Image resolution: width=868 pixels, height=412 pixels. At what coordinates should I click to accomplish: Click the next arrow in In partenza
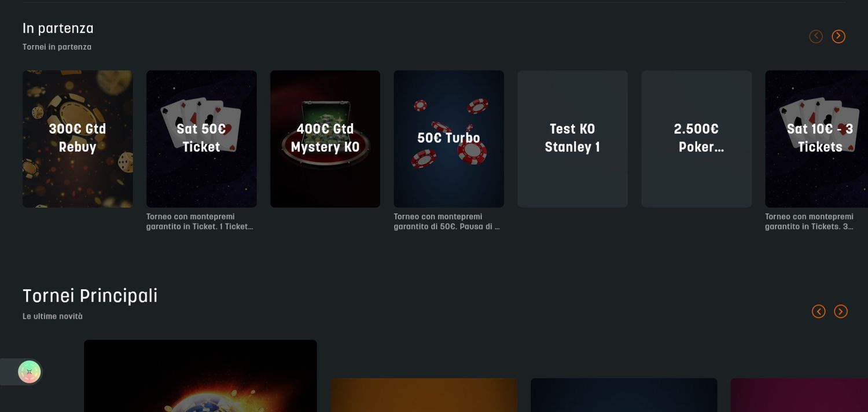(x=838, y=36)
